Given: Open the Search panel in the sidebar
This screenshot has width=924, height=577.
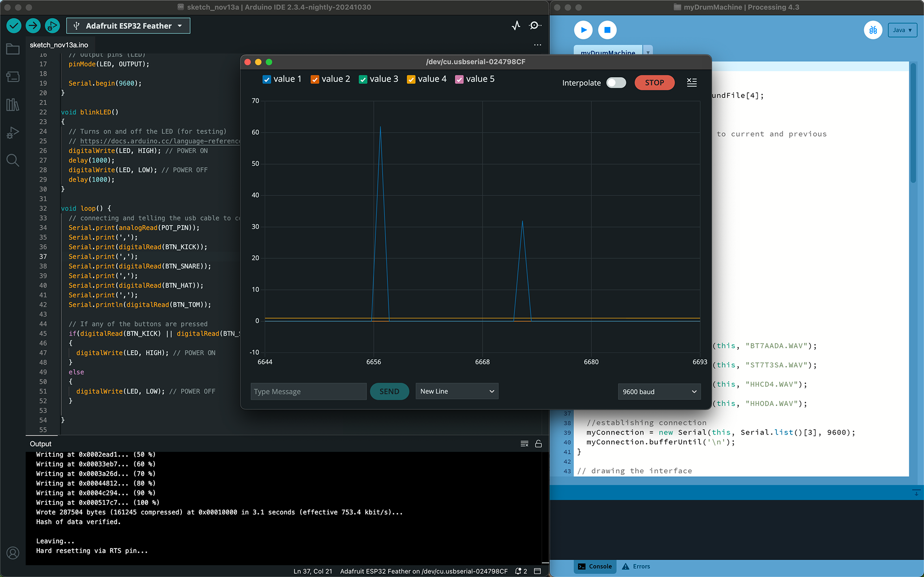Looking at the screenshot, I should click(13, 160).
